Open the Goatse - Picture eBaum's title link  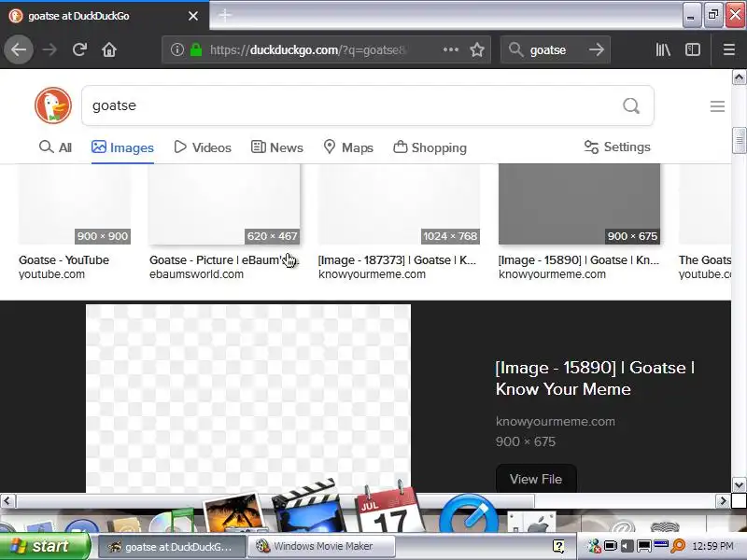(x=223, y=260)
